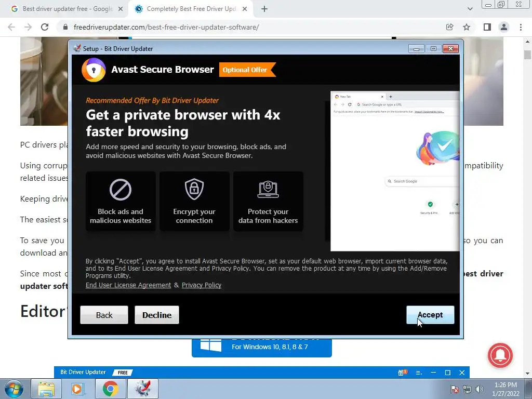Open the volume speaker tray icon

point(479,389)
